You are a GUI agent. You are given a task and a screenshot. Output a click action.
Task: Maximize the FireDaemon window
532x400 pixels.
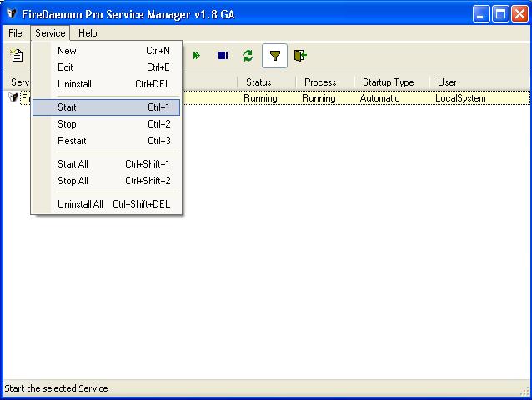point(500,14)
